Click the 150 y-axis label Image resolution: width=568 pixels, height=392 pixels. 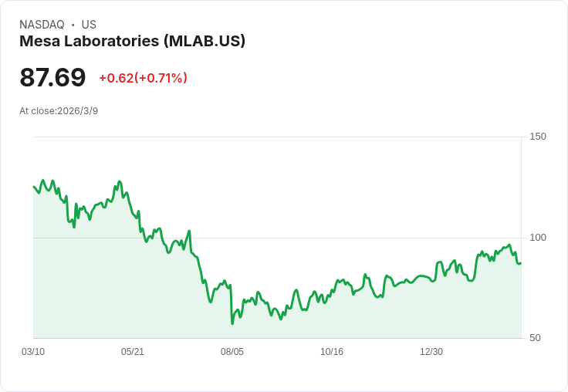(x=538, y=137)
